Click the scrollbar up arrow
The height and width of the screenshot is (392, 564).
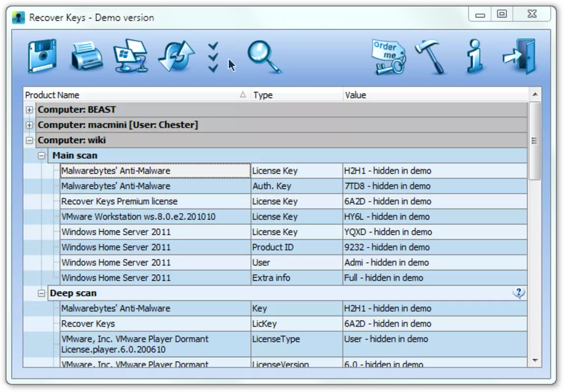[535, 95]
